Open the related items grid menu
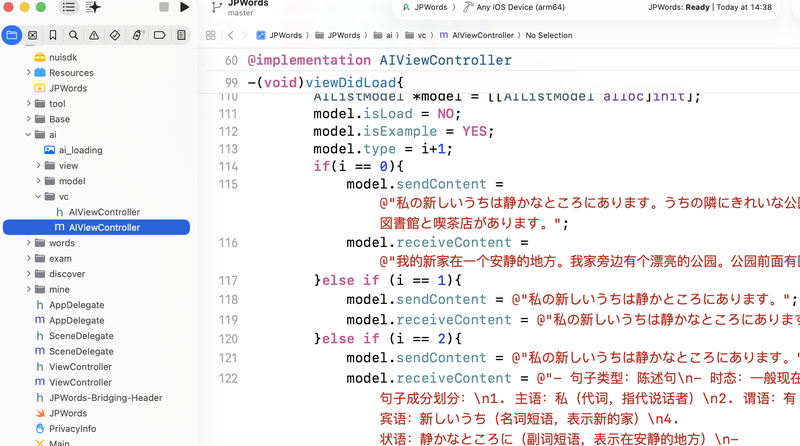This screenshot has width=800, height=446. (x=210, y=35)
